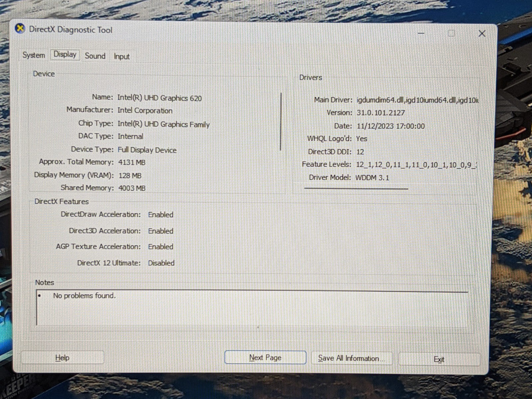The width and height of the screenshot is (532, 399).
Task: Click the Next Page button
Action: (265, 357)
